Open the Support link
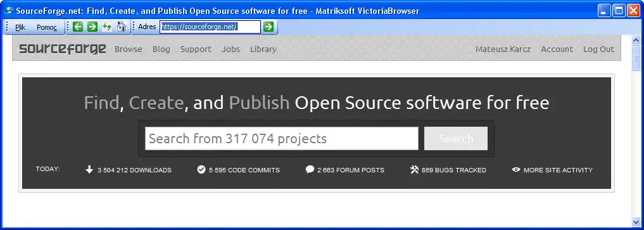 click(196, 49)
